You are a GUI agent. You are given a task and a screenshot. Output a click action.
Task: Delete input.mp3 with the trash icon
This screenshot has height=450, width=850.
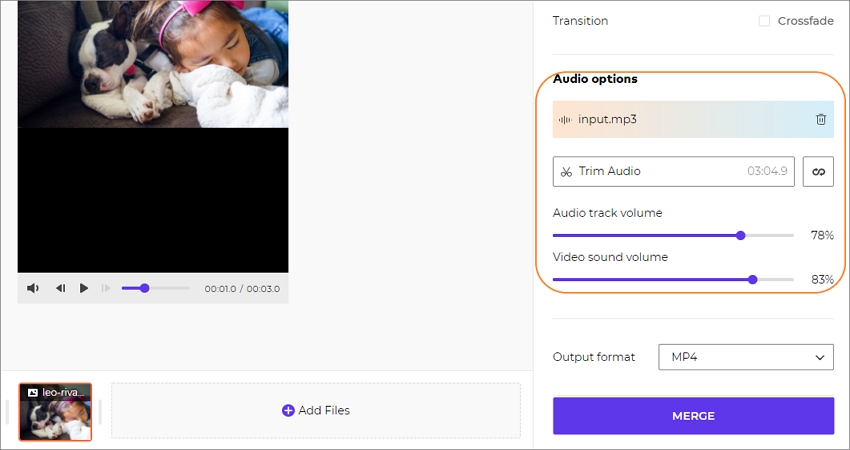821,119
